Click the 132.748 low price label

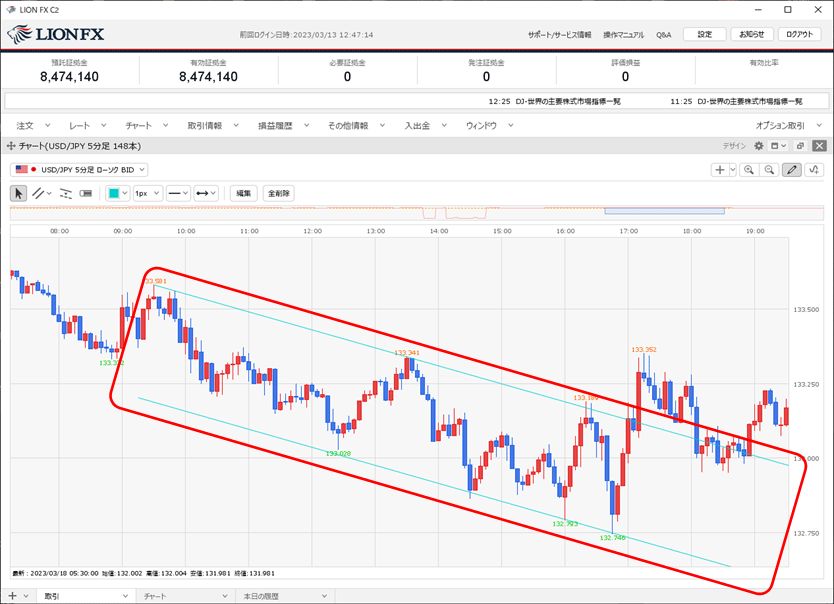tap(612, 538)
